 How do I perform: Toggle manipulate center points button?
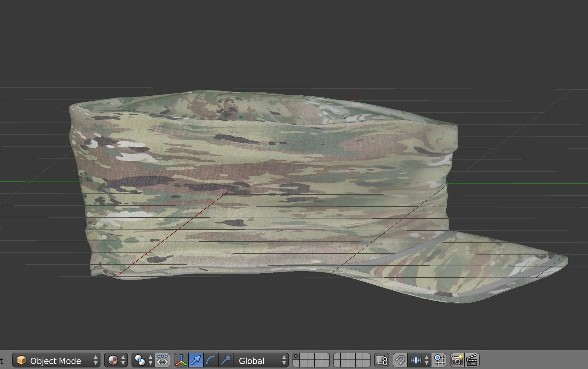pyautogui.click(x=163, y=361)
